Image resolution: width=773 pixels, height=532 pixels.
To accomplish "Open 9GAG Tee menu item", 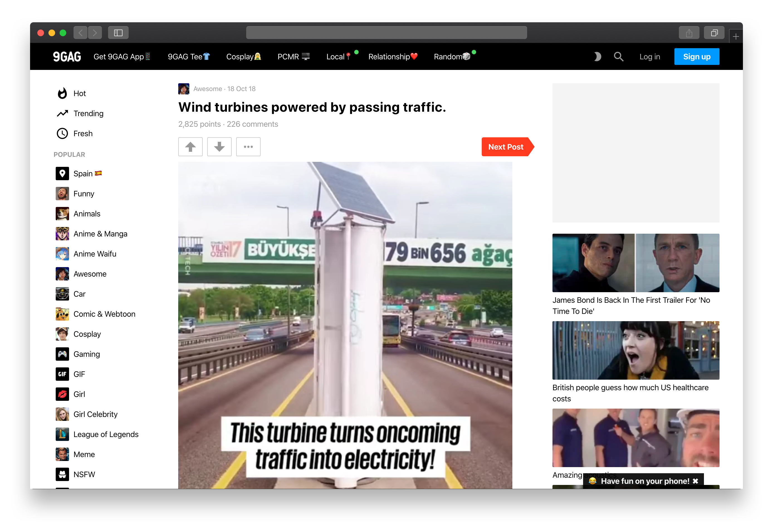I will click(189, 57).
